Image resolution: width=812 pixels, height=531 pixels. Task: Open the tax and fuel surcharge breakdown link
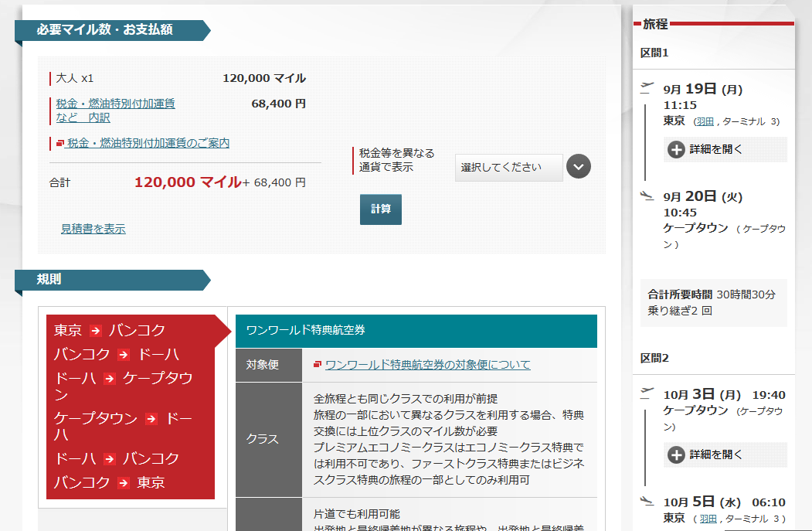[115, 111]
